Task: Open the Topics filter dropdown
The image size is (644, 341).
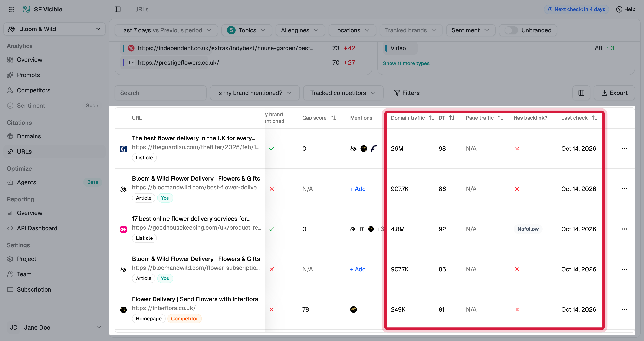Action: pos(246,30)
